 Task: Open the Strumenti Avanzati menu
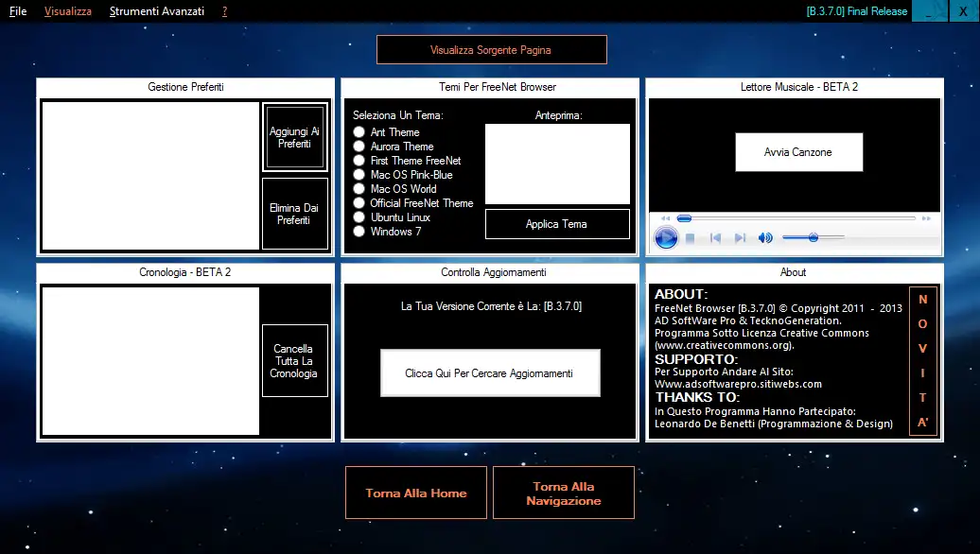point(157,11)
